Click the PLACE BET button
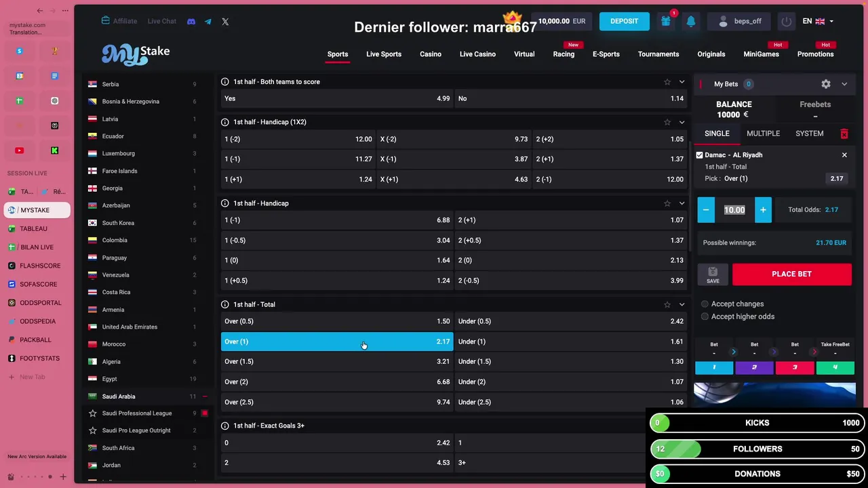The height and width of the screenshot is (488, 868). pyautogui.click(x=792, y=274)
